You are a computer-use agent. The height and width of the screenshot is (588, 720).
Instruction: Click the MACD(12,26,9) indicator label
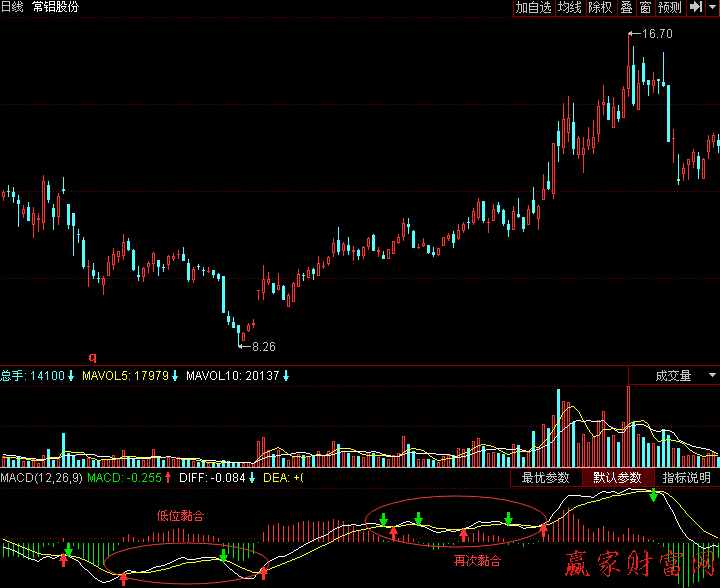click(x=40, y=478)
